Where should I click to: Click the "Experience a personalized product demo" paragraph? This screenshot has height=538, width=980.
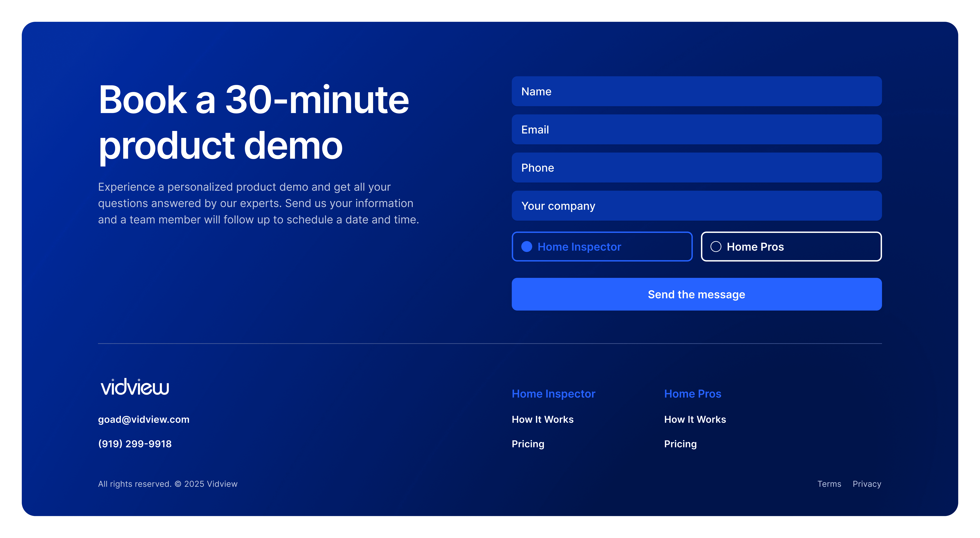pyautogui.click(x=258, y=203)
